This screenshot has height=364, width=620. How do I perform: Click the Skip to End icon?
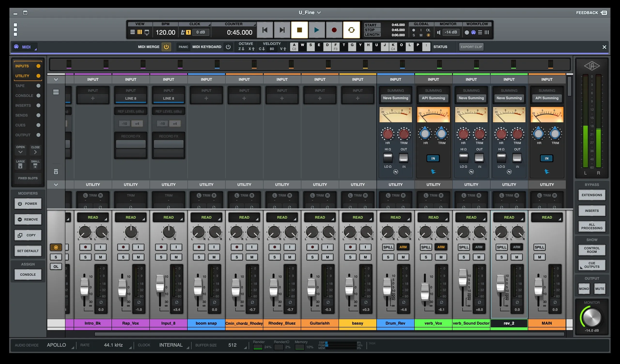point(282,30)
